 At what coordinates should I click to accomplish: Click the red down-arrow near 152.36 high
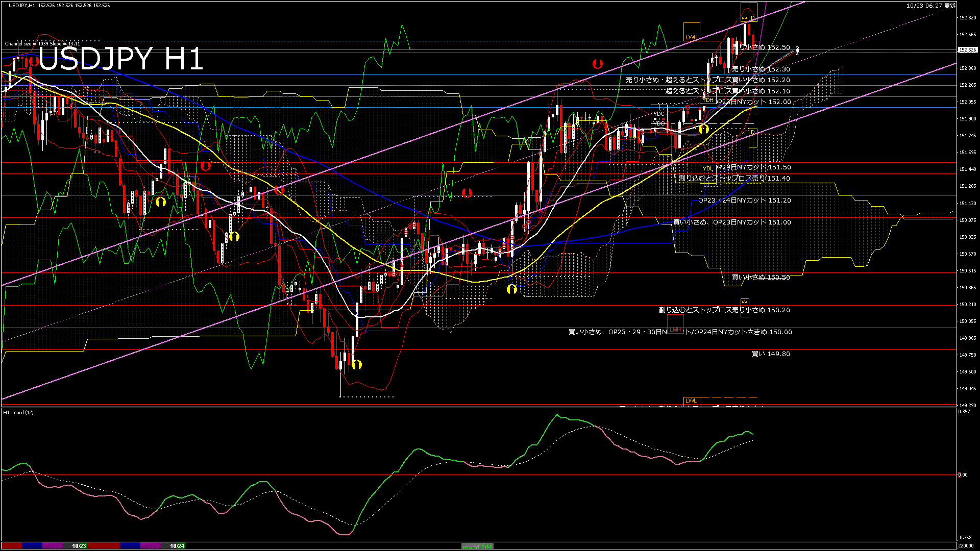click(597, 64)
